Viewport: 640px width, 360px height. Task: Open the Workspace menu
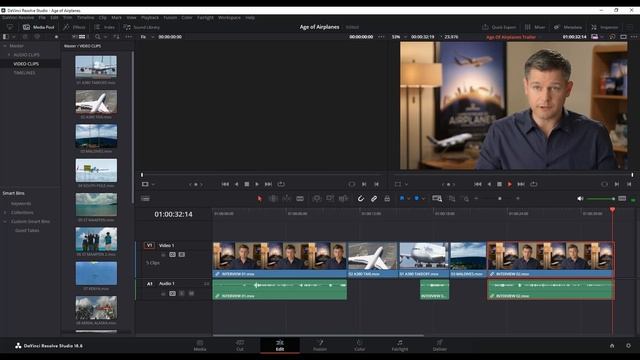(229, 18)
